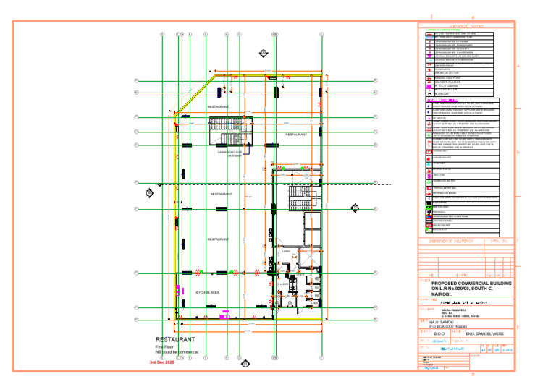556x392 pixels.
Task: Click the PROPOSED COMMERCIAL BUILDING project title
Action: point(471,289)
